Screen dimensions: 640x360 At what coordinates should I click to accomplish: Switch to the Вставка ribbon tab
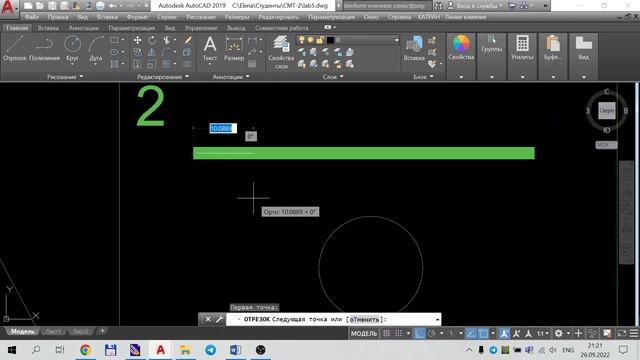coord(48,28)
